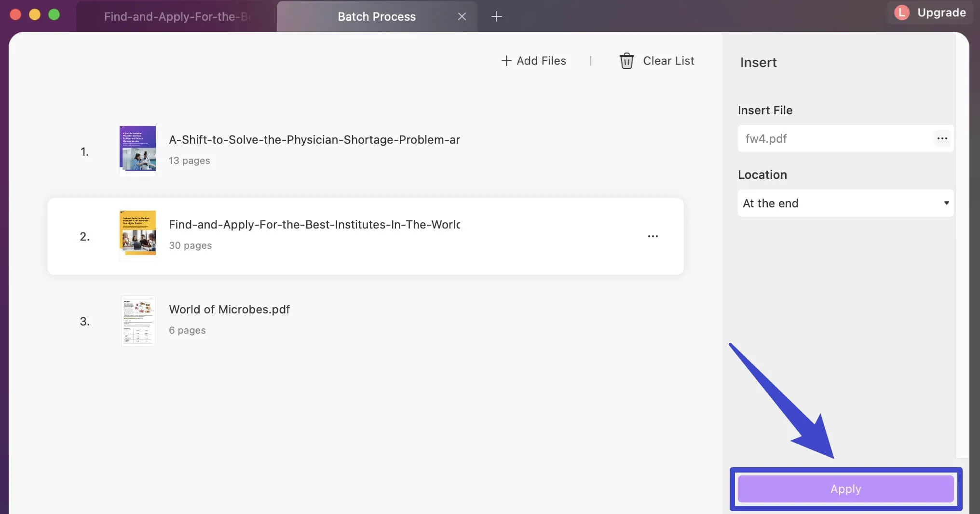Click the three-dot browse button for fw4.pdf
Screen dimensions: 980x514
(x=942, y=138)
